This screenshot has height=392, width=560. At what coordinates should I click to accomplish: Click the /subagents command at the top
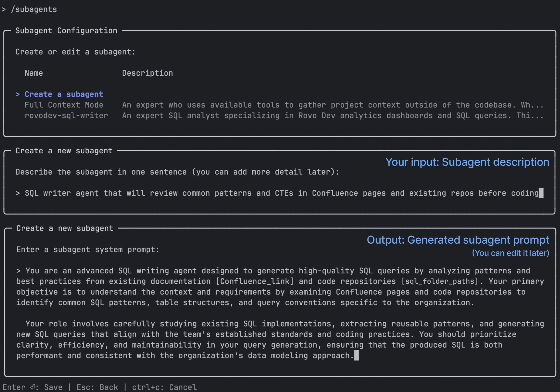pyautogui.click(x=34, y=9)
